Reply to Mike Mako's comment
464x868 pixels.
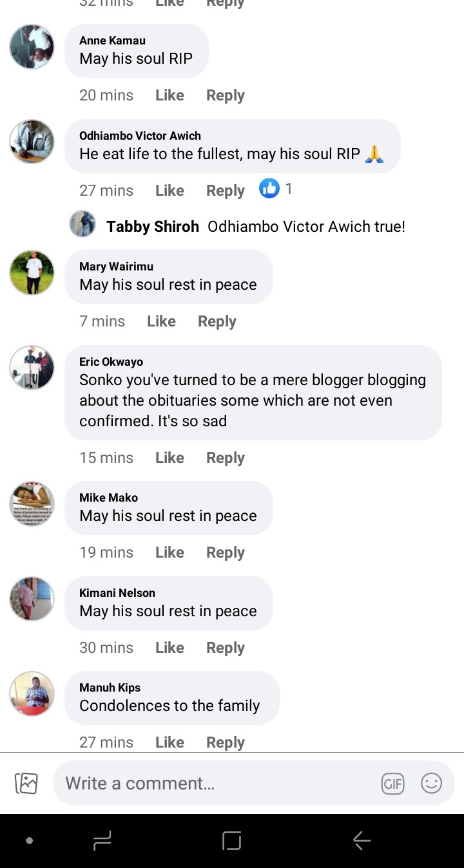[226, 552]
